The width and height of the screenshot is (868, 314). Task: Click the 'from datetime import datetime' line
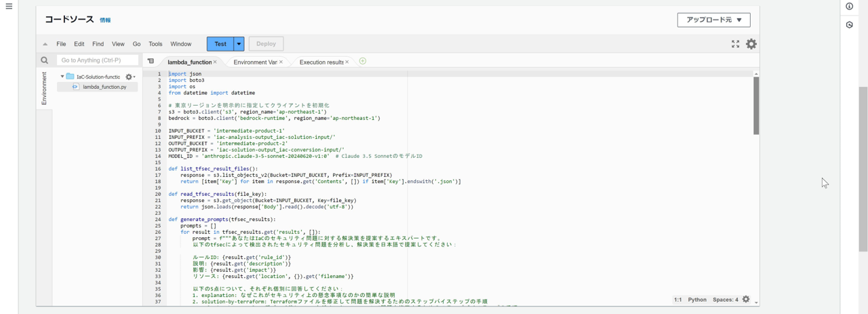[x=212, y=93]
